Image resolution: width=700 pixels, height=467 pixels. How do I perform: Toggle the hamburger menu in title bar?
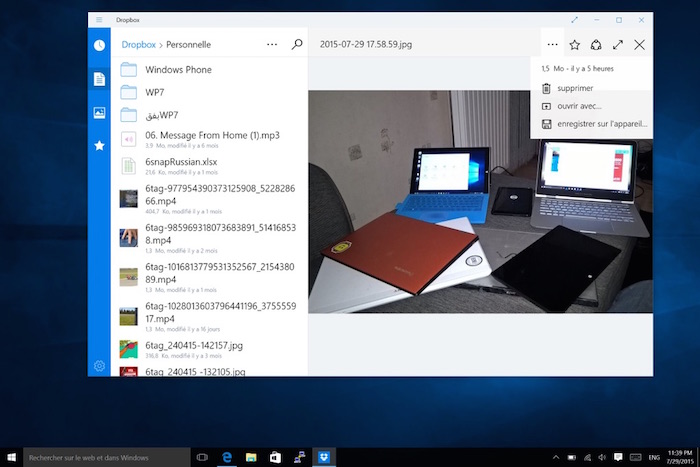click(99, 20)
